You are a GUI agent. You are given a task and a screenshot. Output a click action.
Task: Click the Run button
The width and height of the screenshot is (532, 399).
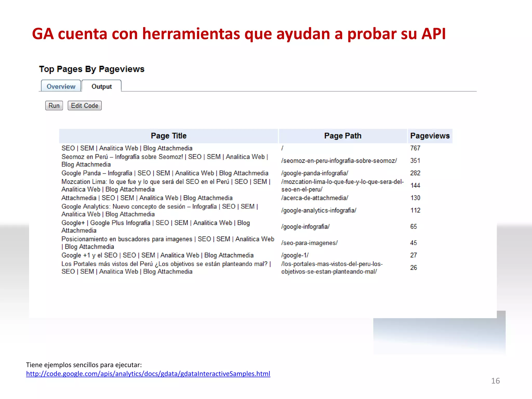[x=54, y=105]
